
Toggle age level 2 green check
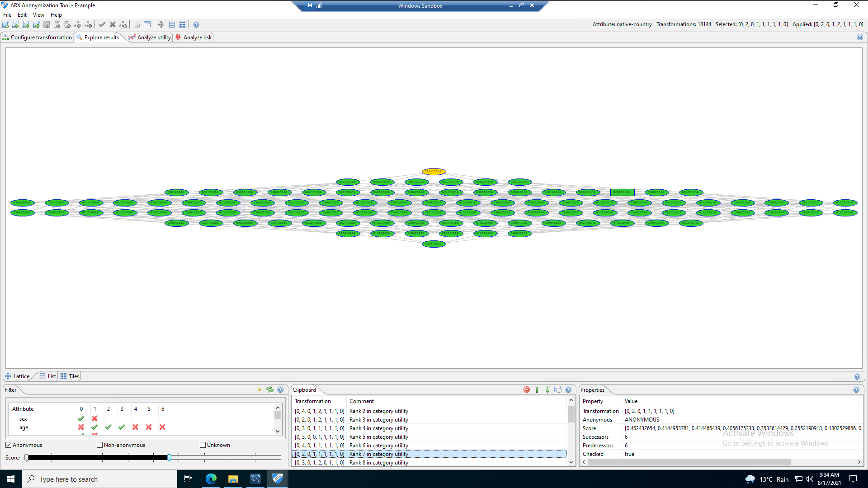[x=108, y=427]
